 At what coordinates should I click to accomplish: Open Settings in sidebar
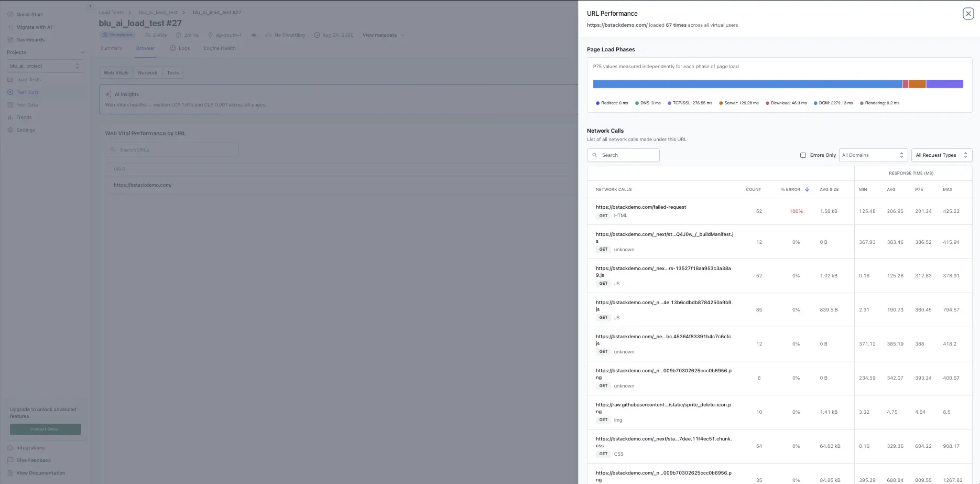26,130
